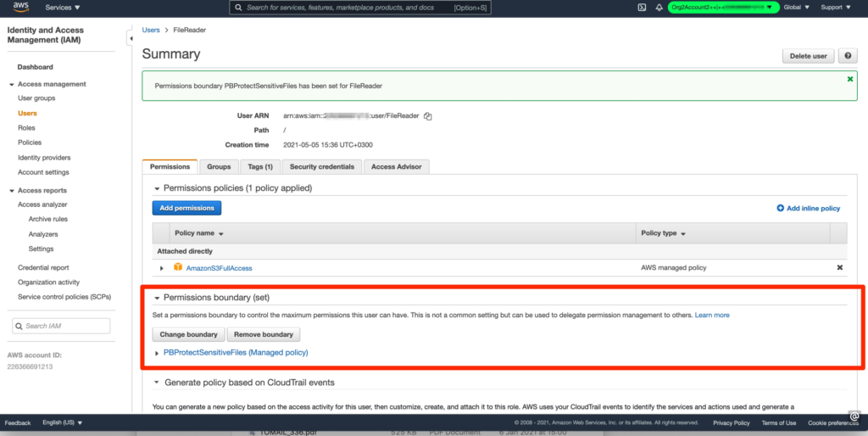Open the AmazonS3FullAccess policy link
The height and width of the screenshot is (436, 868).
[220, 268]
